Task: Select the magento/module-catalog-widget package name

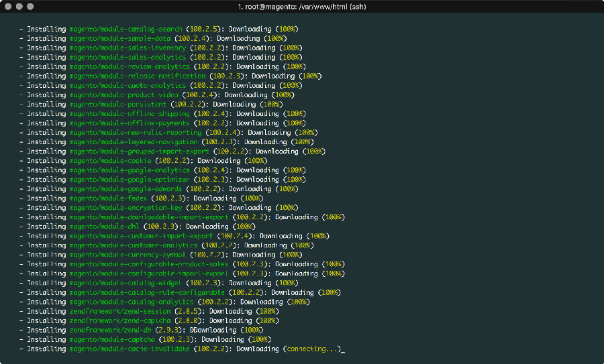Action: tap(126, 283)
